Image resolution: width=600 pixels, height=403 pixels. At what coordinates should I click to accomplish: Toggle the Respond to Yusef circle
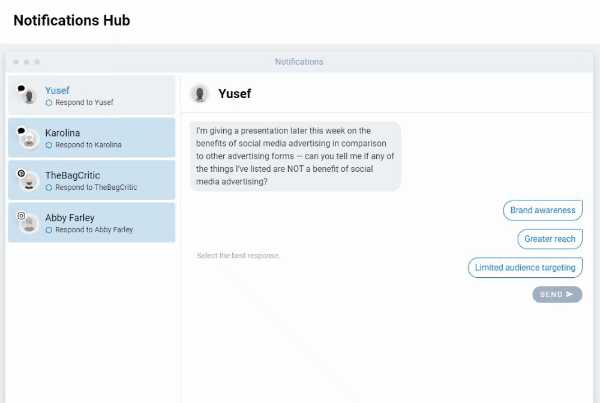click(x=49, y=103)
